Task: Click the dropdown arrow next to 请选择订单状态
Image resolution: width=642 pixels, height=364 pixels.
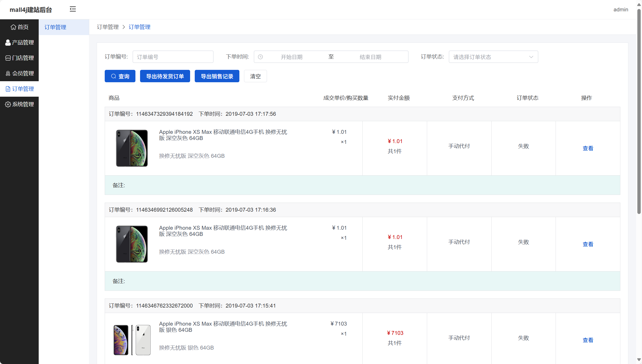Action: tap(531, 57)
